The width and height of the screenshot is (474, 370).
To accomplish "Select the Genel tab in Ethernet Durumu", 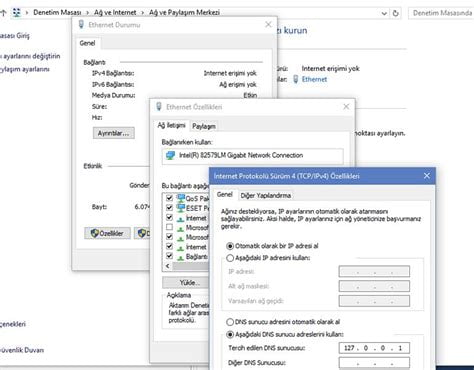I will click(87, 43).
